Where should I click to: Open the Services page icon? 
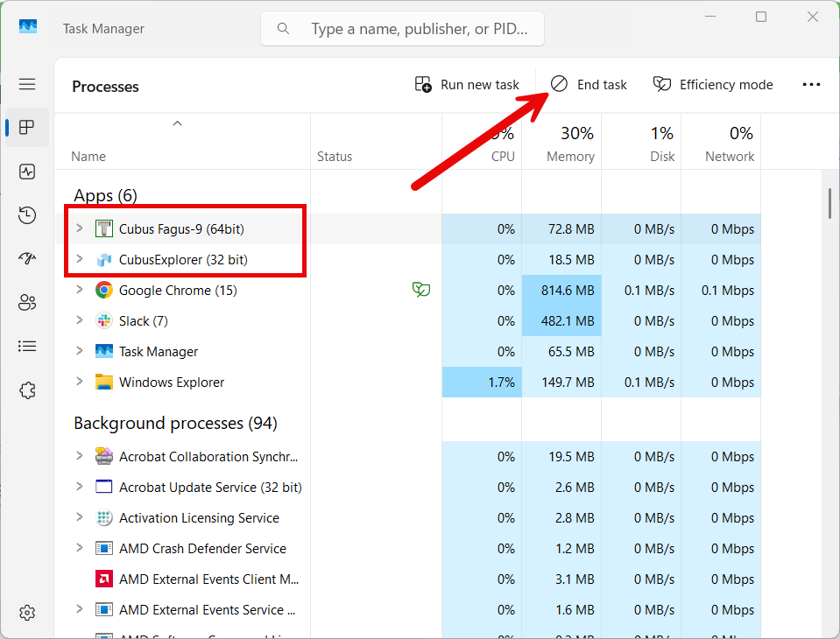(x=27, y=390)
